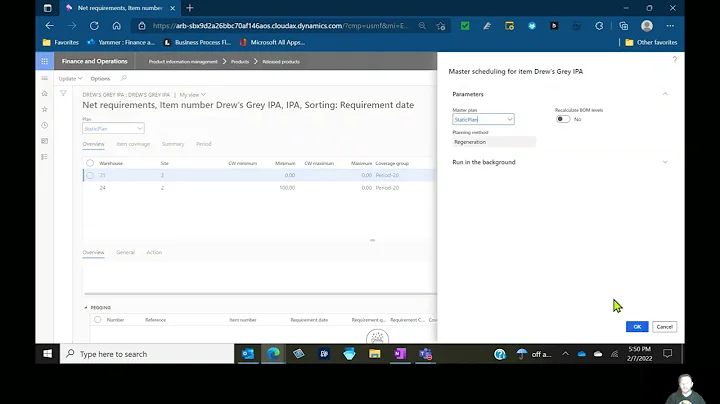Image resolution: width=720 pixels, height=404 pixels.
Task: Expand the navigation pane hamburger icon
Action: pyautogui.click(x=45, y=79)
